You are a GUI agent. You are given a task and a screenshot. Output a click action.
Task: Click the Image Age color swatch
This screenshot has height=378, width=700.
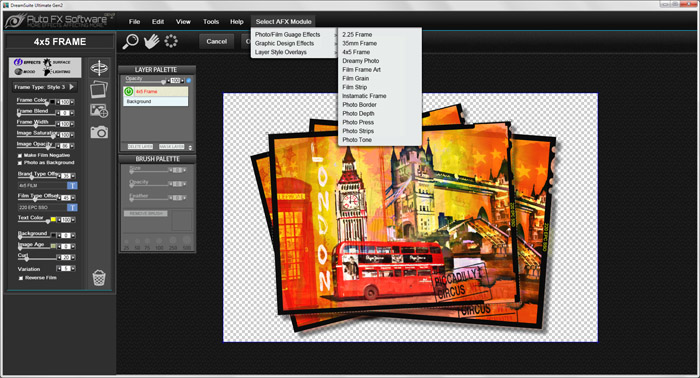[53, 246]
